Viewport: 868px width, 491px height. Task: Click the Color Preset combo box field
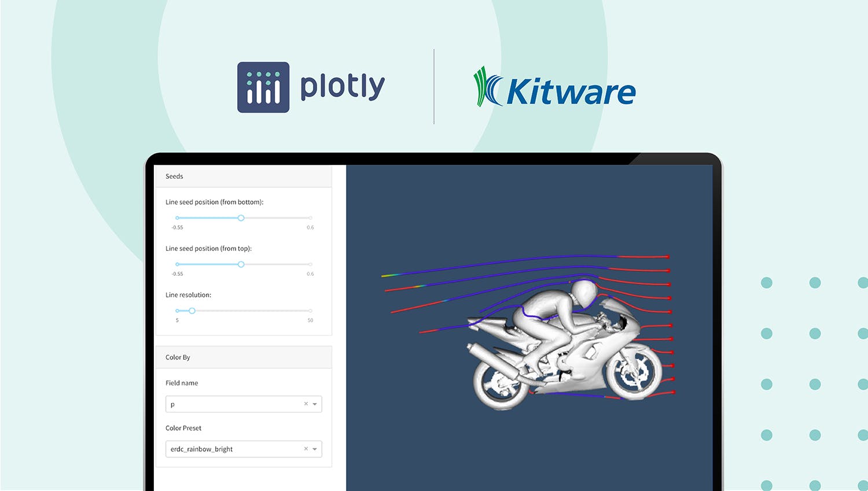pos(244,449)
